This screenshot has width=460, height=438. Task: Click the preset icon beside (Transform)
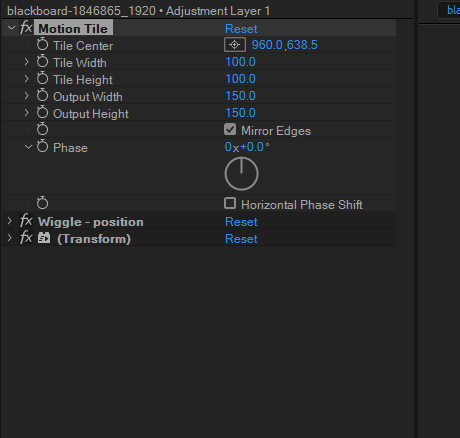(44, 238)
